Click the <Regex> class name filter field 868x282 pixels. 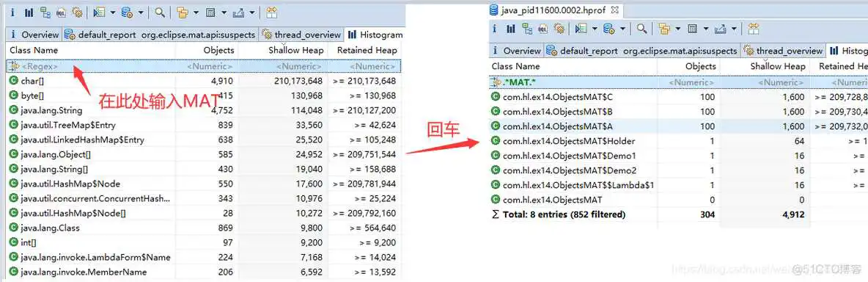[91, 67]
